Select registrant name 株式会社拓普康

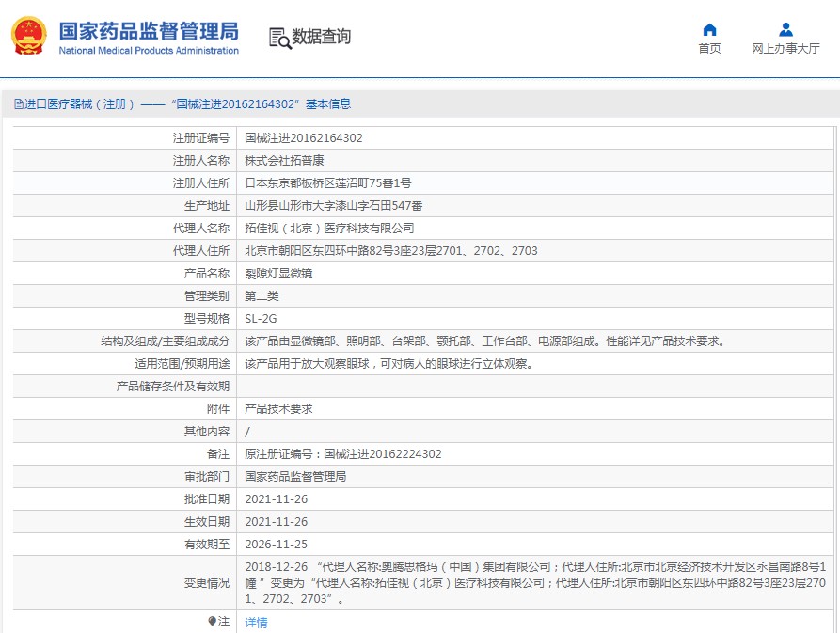(x=284, y=161)
